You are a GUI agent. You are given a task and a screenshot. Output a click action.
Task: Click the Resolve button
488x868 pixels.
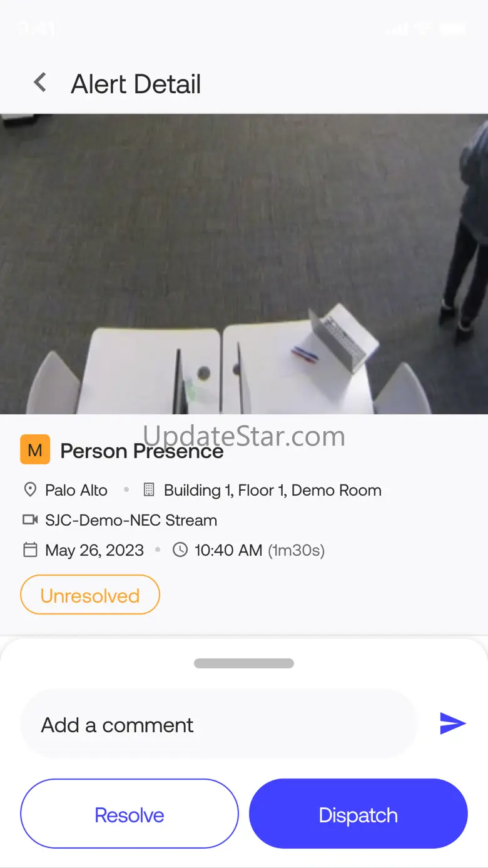pos(130,814)
